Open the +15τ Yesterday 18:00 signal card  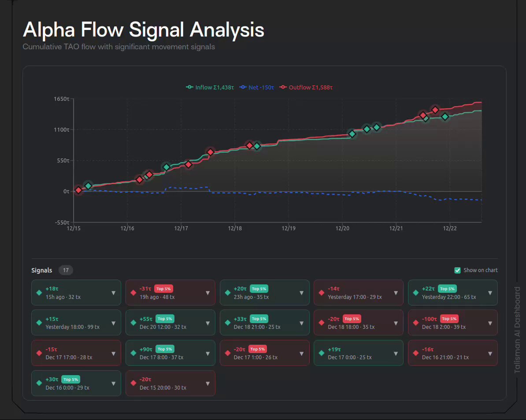click(76, 323)
